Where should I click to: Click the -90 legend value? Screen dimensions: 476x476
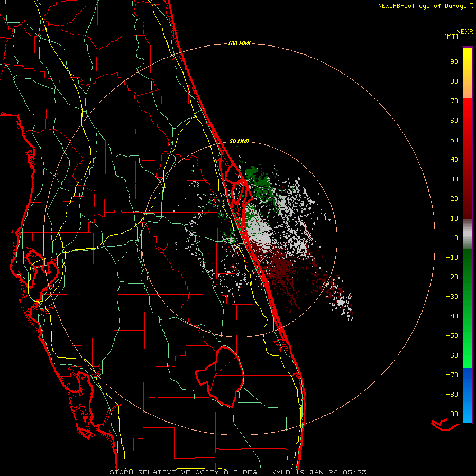(452, 414)
